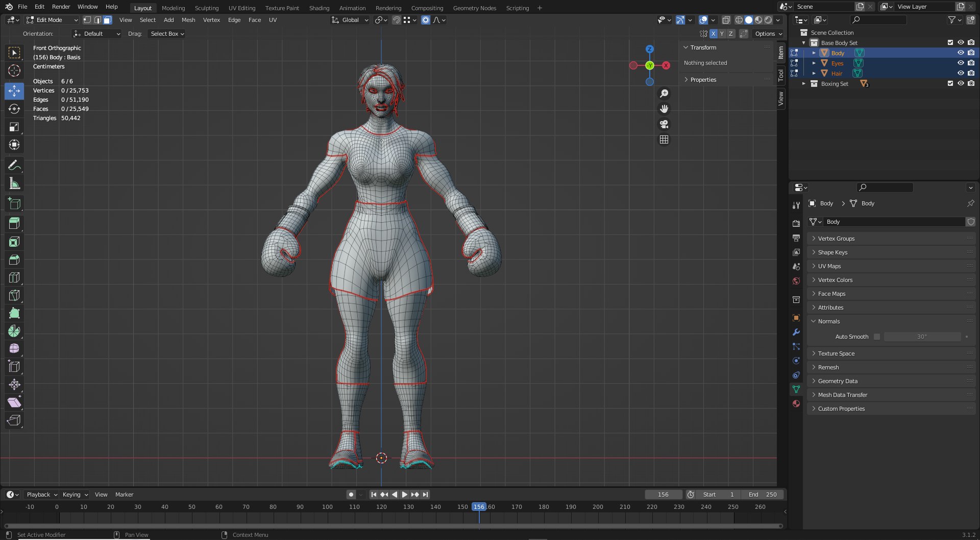Viewport: 980px width, 540px height.
Task: Expand Boxing Set collection in outliner
Action: (804, 83)
